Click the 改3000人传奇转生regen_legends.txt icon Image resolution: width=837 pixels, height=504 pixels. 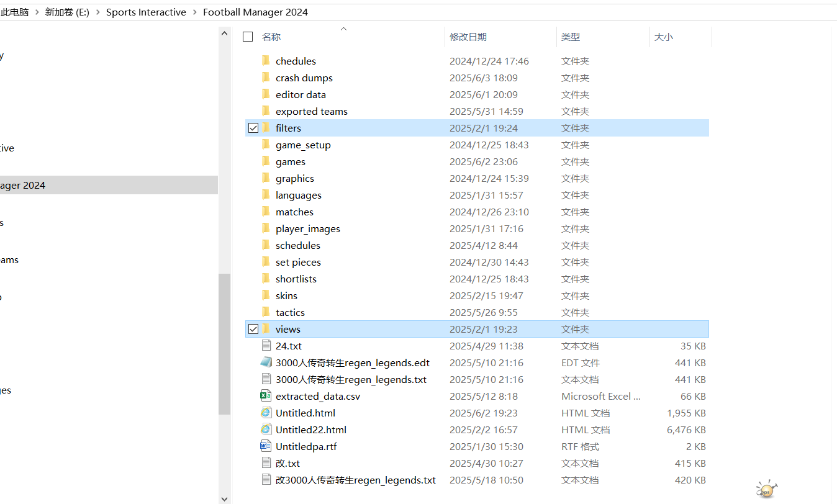(x=266, y=480)
